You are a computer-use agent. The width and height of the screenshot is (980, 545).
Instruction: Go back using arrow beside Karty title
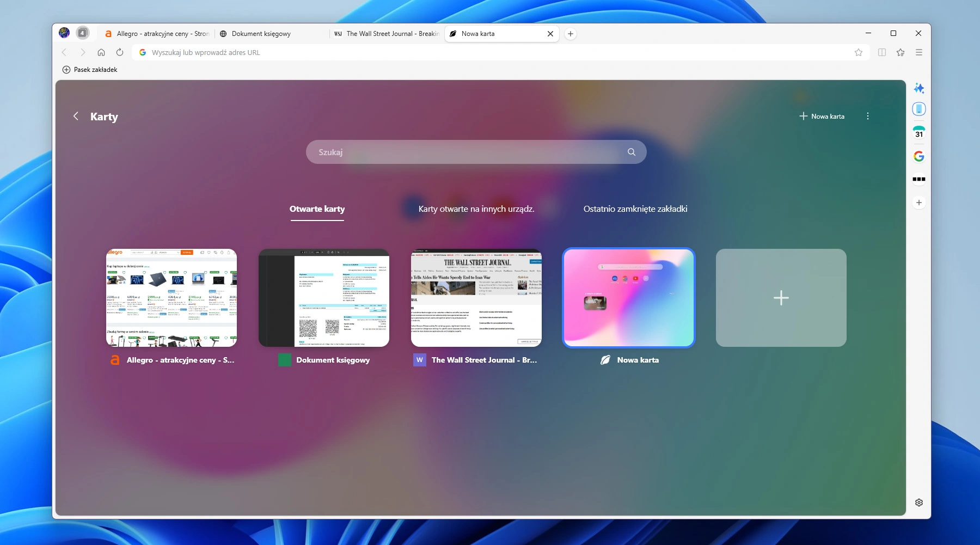coord(76,116)
